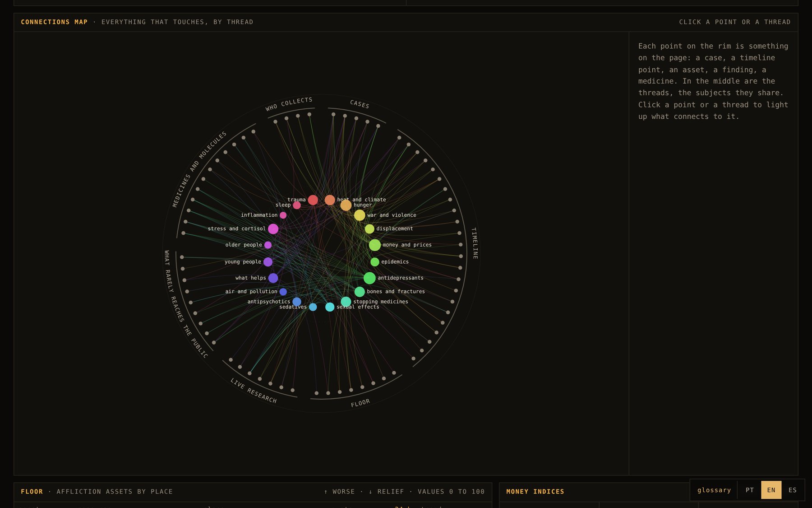Open the glossary
The width and height of the screenshot is (812, 508).
click(714, 490)
